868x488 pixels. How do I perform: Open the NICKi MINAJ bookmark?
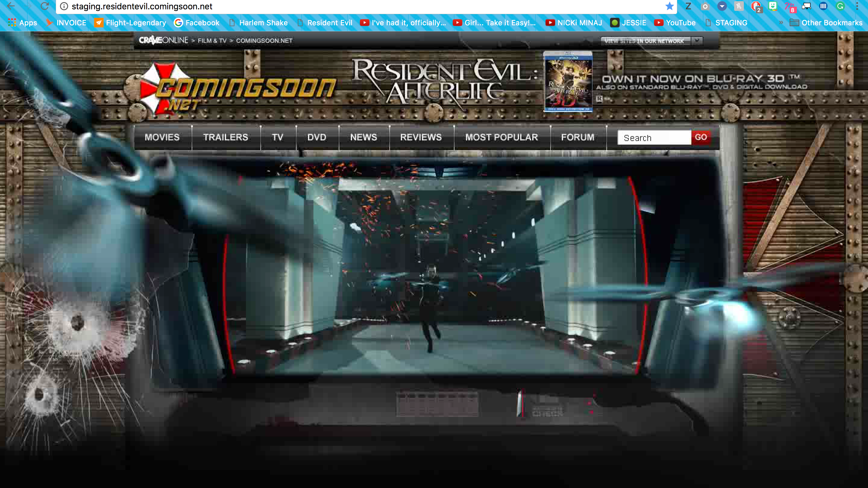pos(574,23)
